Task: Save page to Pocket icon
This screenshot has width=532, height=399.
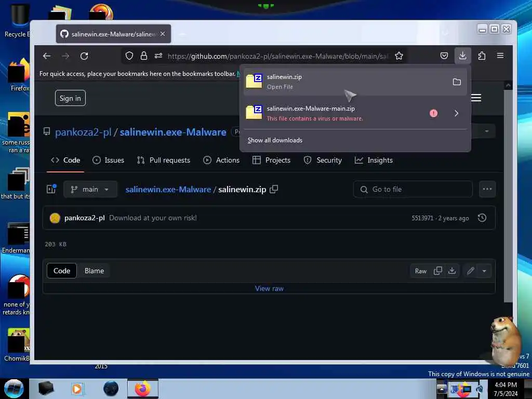Action: 444,56
